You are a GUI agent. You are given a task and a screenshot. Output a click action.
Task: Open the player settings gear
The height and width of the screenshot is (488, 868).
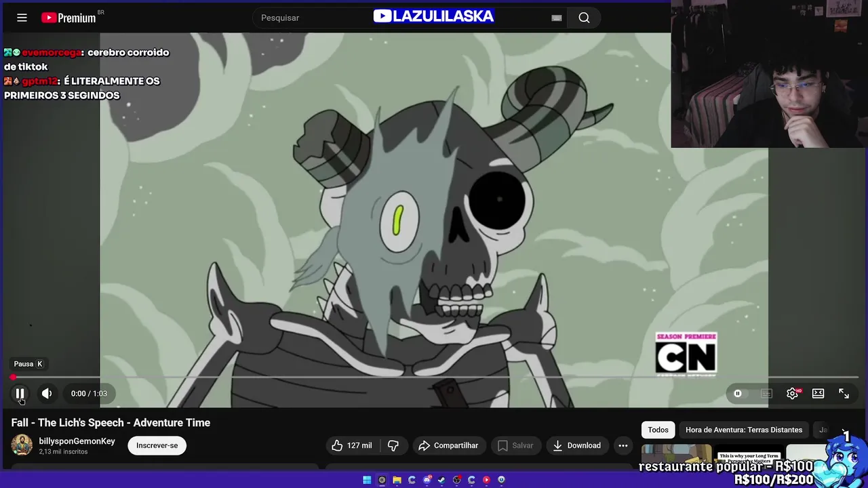(792, 393)
